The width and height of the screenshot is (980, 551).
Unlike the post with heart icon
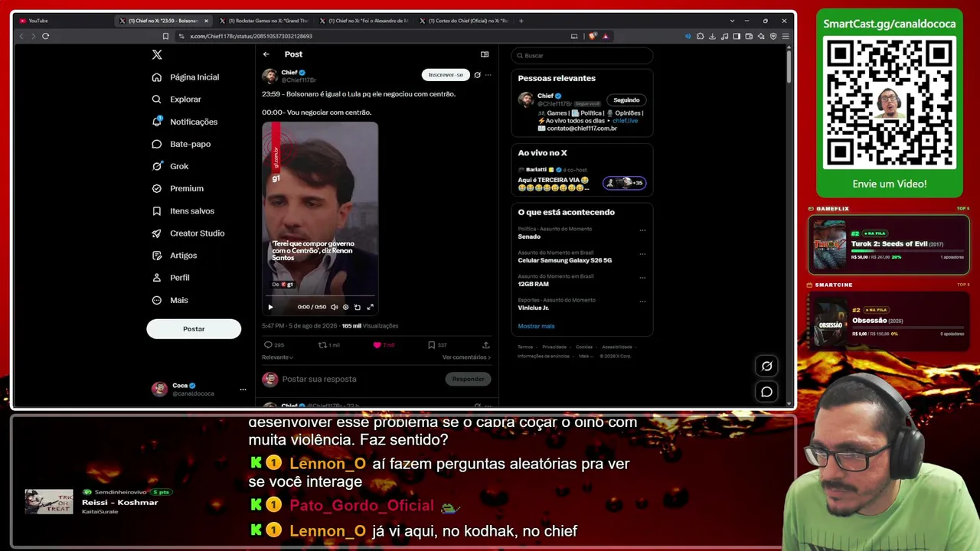(377, 345)
